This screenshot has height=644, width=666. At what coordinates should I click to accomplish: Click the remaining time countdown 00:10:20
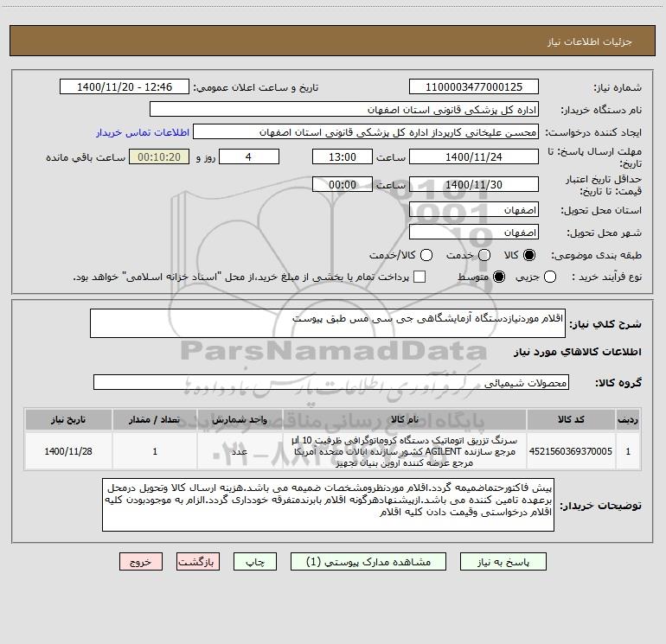pos(159,156)
